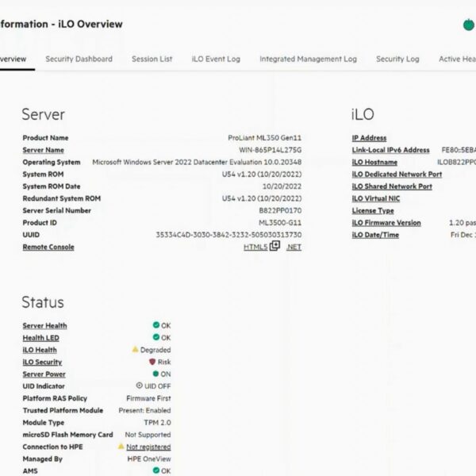The image size is (476, 476).
Task: Click the green AMS OK status icon
Action: point(156,470)
